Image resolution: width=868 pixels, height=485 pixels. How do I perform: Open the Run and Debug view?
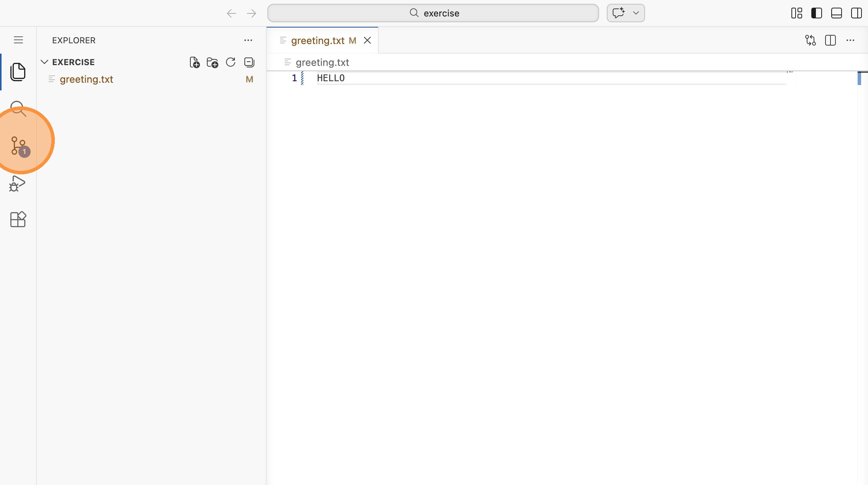pos(18,184)
